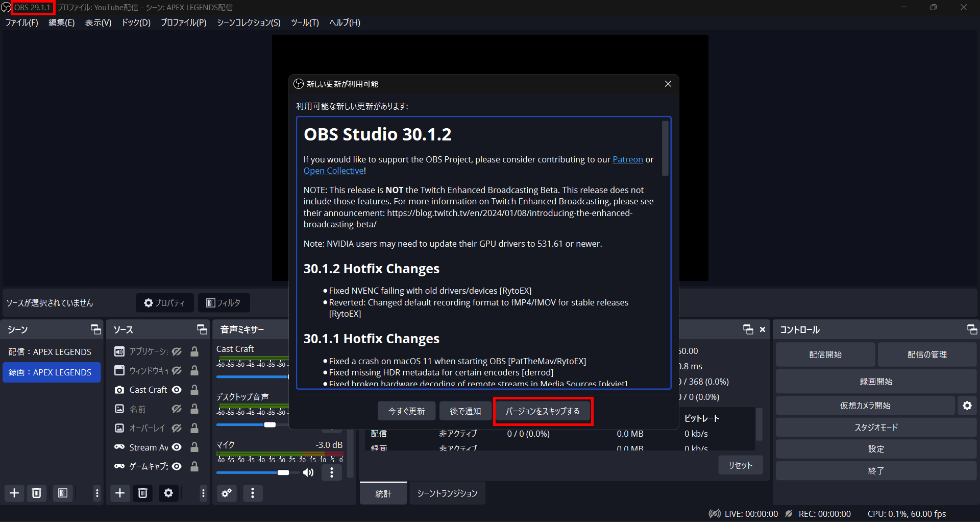This screenshot has width=980, height=522.
Task: Click 今すぐ更新 button
Action: click(406, 411)
